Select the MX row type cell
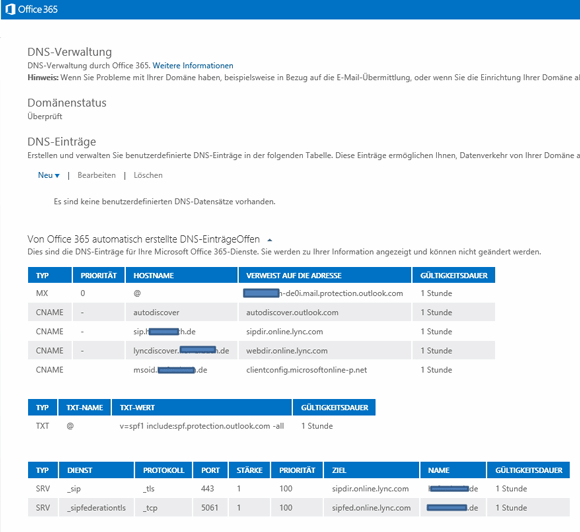The width and height of the screenshot is (580, 532). click(42, 293)
